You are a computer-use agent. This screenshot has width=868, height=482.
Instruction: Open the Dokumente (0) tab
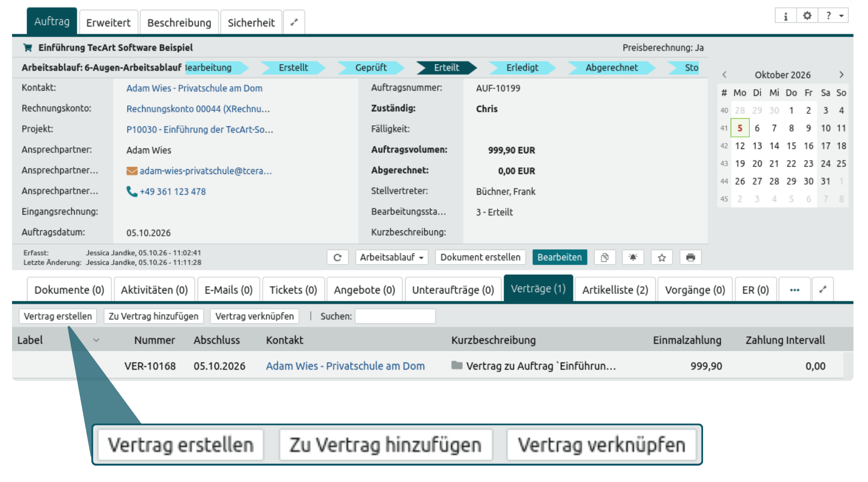point(69,290)
